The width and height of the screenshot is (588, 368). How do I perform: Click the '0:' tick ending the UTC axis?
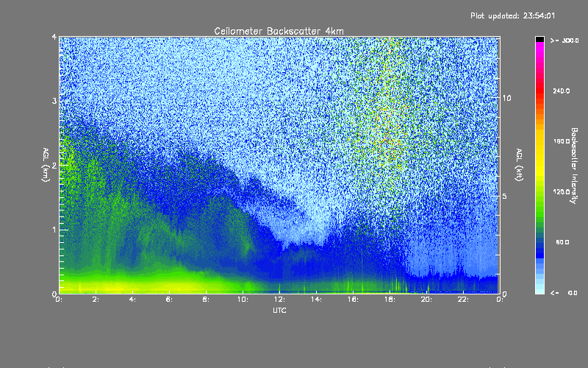(x=500, y=300)
